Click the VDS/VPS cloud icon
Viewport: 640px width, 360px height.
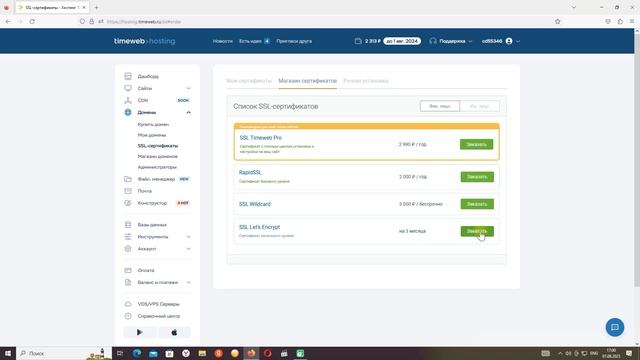128,304
